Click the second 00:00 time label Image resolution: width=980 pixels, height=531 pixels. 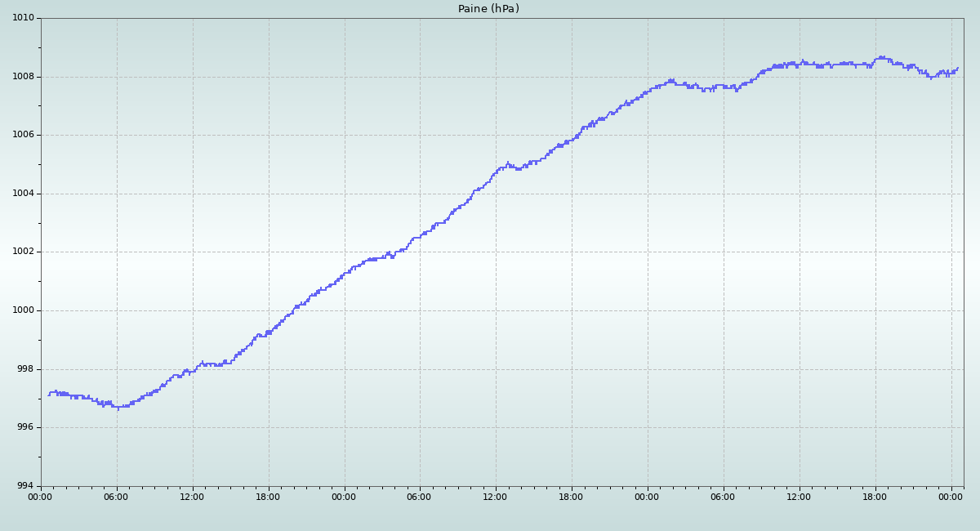pos(344,497)
